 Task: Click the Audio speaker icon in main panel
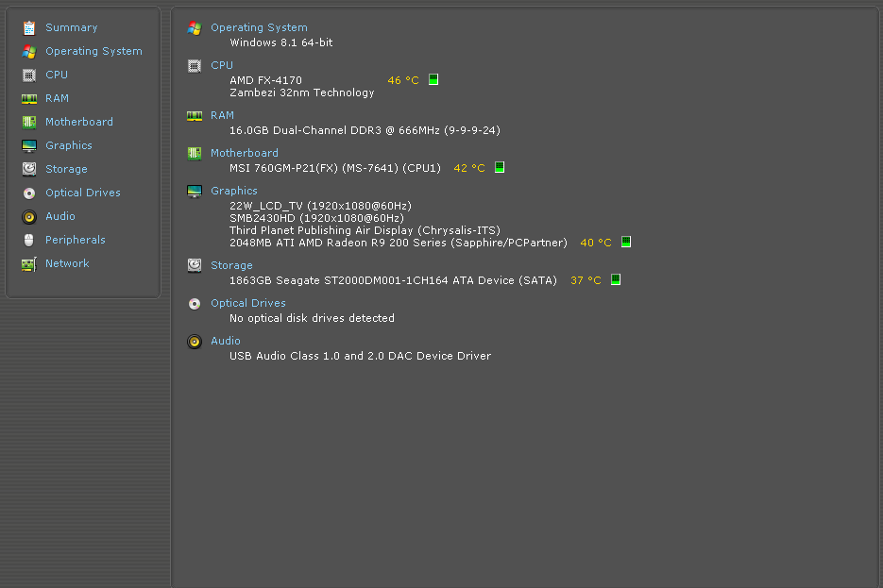pos(195,342)
